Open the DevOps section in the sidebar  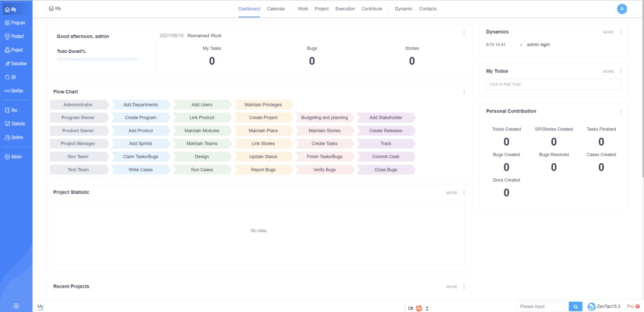pyautogui.click(x=14, y=91)
